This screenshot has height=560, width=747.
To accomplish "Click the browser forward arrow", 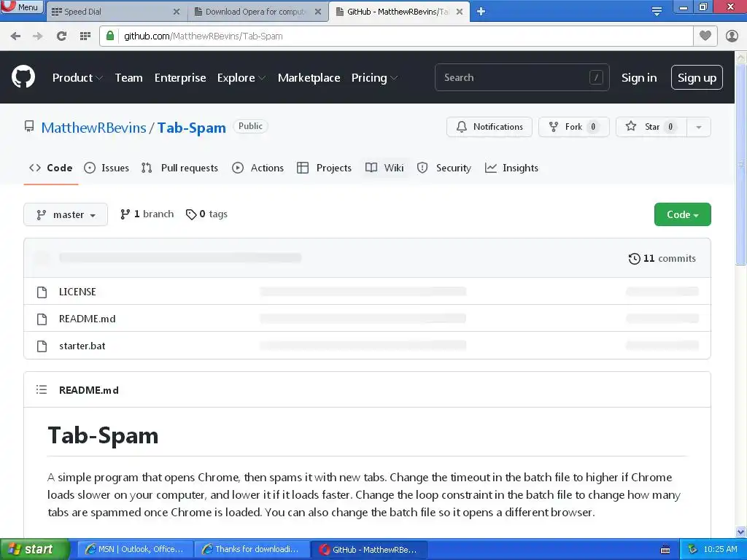I will coord(38,36).
